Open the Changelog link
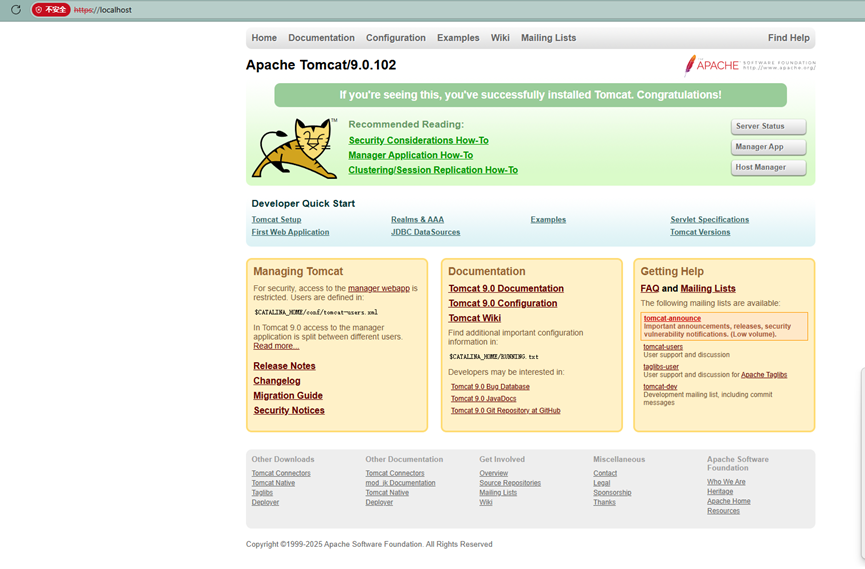This screenshot has height=569, width=865. [277, 381]
